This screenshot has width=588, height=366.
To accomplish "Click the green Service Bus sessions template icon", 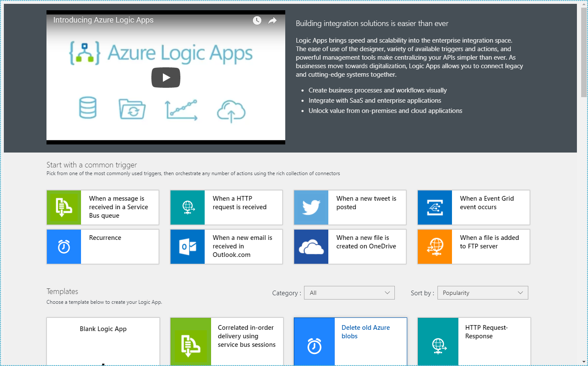I will tap(191, 341).
